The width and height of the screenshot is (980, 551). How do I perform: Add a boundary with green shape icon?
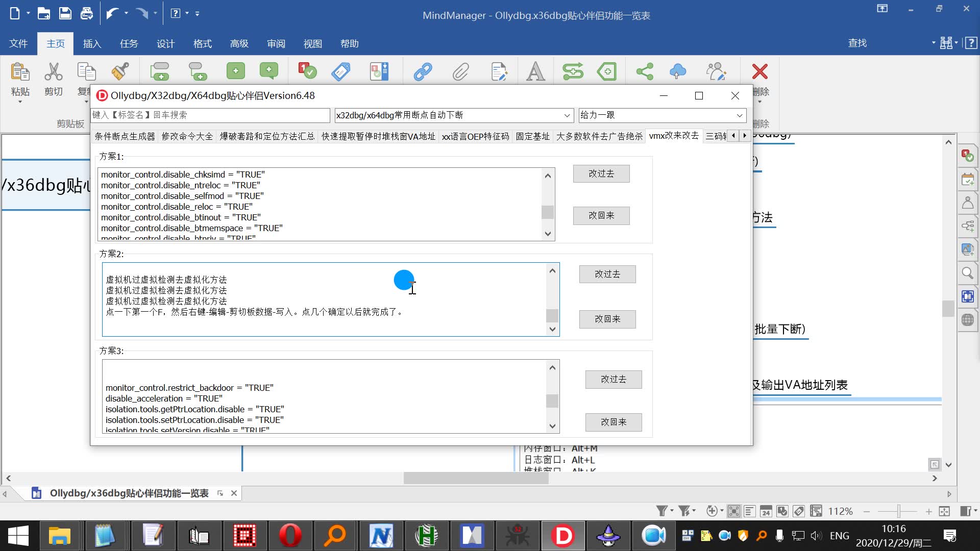click(x=607, y=71)
